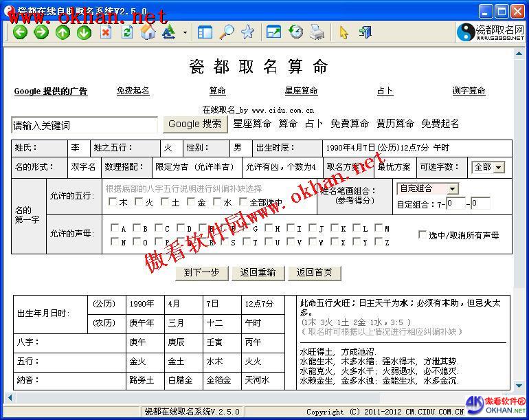
Task: Open 占卜 link under the page title
Action: 385,91
